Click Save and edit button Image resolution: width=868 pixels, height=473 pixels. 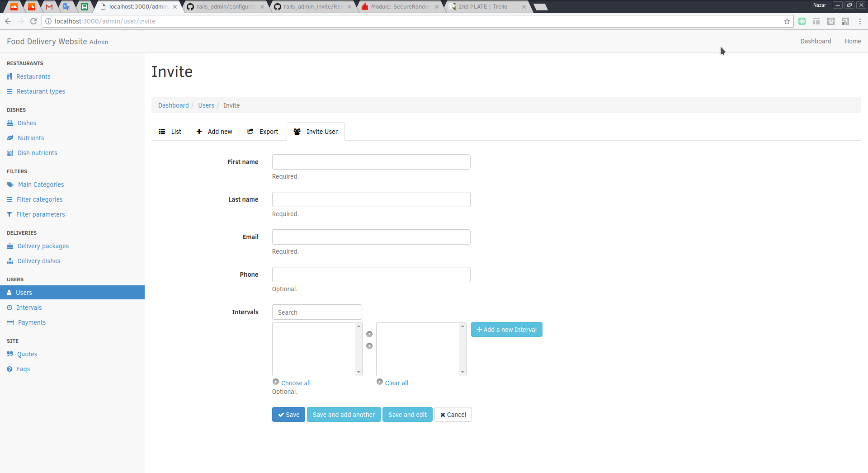407,415
